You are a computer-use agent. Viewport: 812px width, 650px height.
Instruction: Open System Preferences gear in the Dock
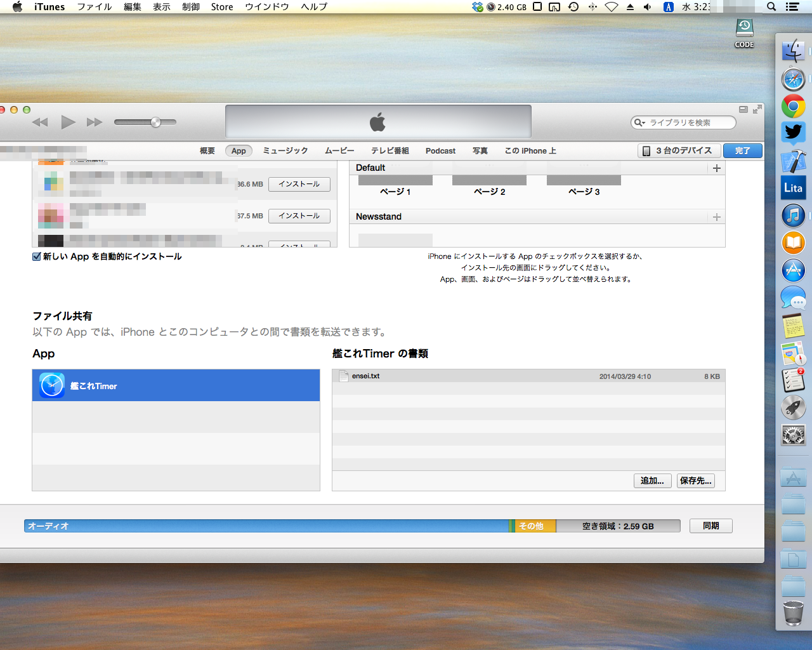pos(793,435)
